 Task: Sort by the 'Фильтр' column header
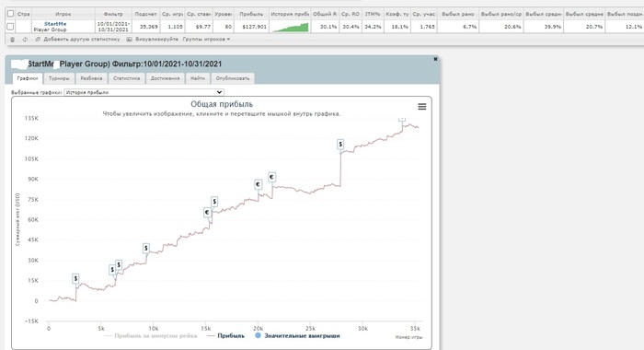(x=113, y=14)
